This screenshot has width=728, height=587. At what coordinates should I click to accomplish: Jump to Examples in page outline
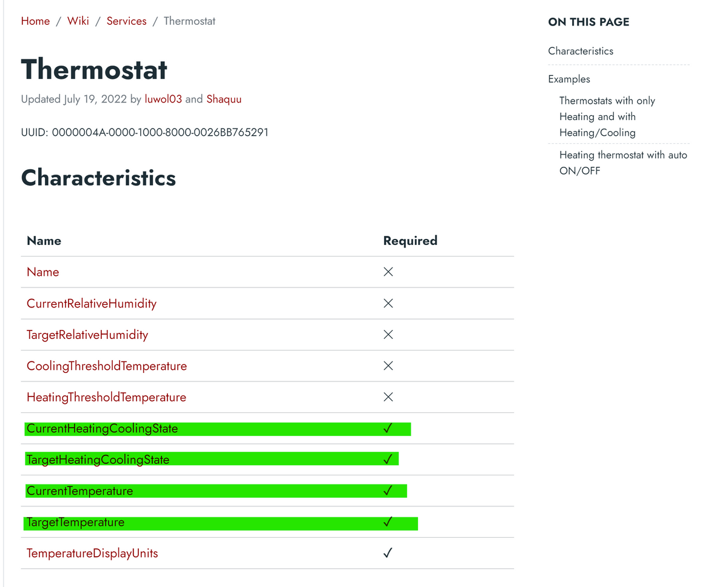click(x=569, y=79)
